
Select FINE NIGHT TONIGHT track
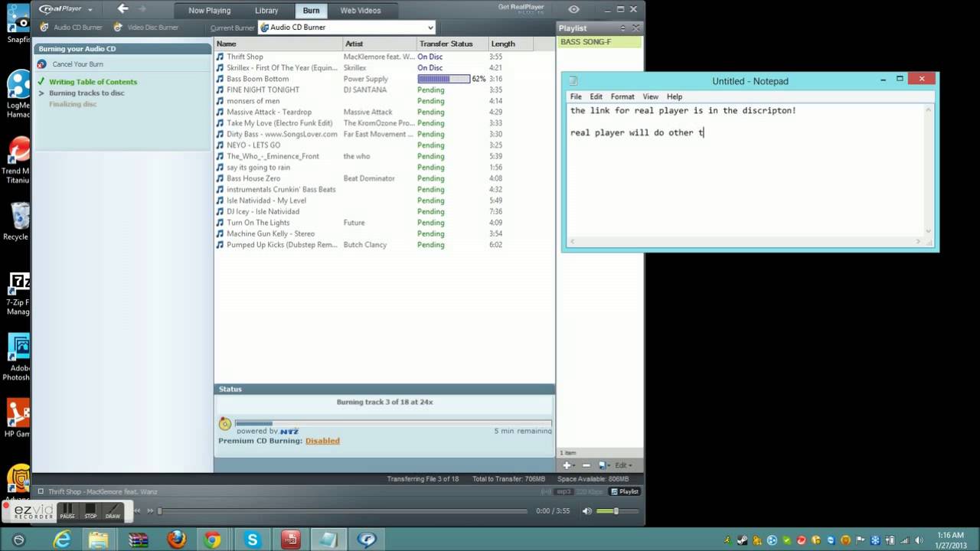pyautogui.click(x=383, y=90)
